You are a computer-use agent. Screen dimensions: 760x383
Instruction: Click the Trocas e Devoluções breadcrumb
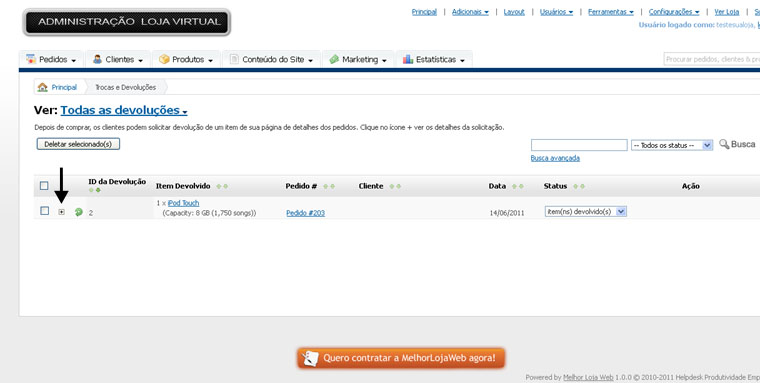pyautogui.click(x=126, y=87)
